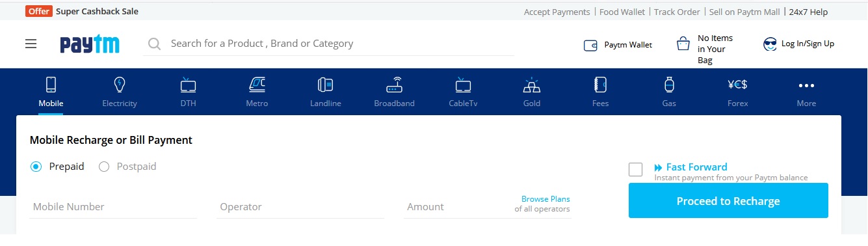Image resolution: width=868 pixels, height=246 pixels.
Task: Click the Fast Forward arrows icon
Action: 659,167
